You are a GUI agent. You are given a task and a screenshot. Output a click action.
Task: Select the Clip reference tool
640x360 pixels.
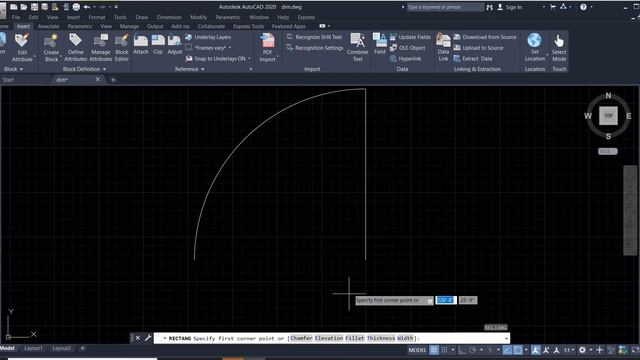(158, 44)
